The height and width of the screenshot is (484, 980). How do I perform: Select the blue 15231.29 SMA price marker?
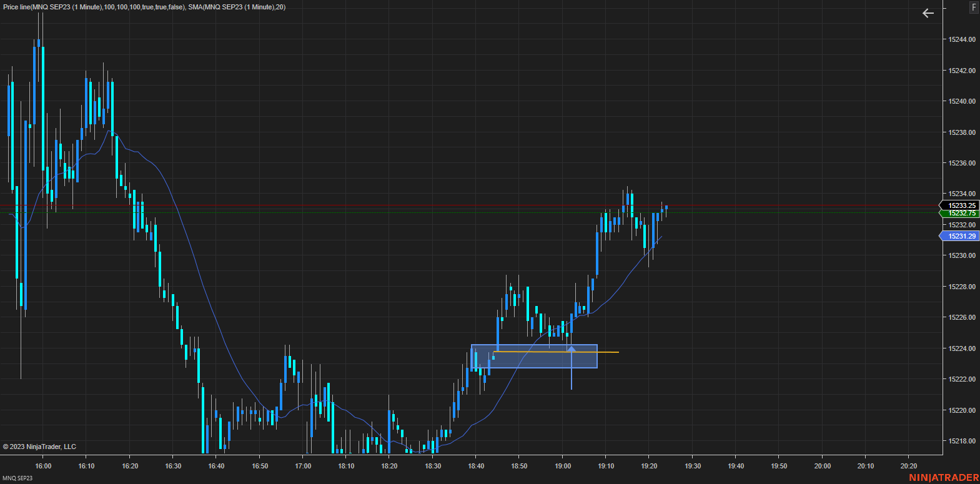(961, 236)
